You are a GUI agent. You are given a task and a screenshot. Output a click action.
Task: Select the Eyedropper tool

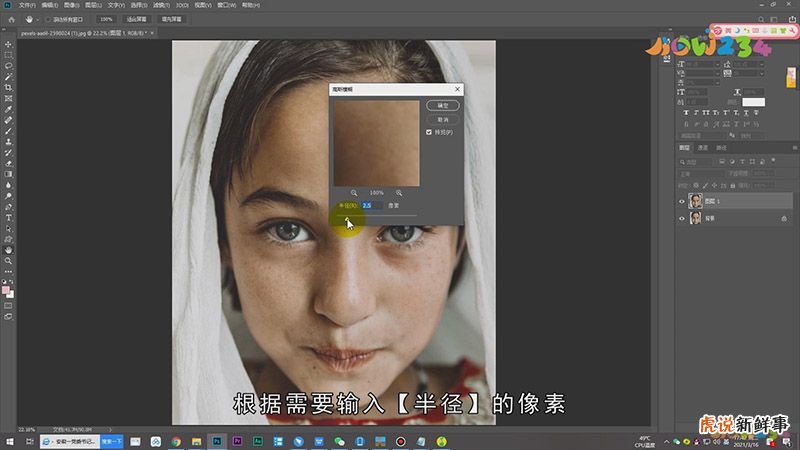pyautogui.click(x=9, y=109)
